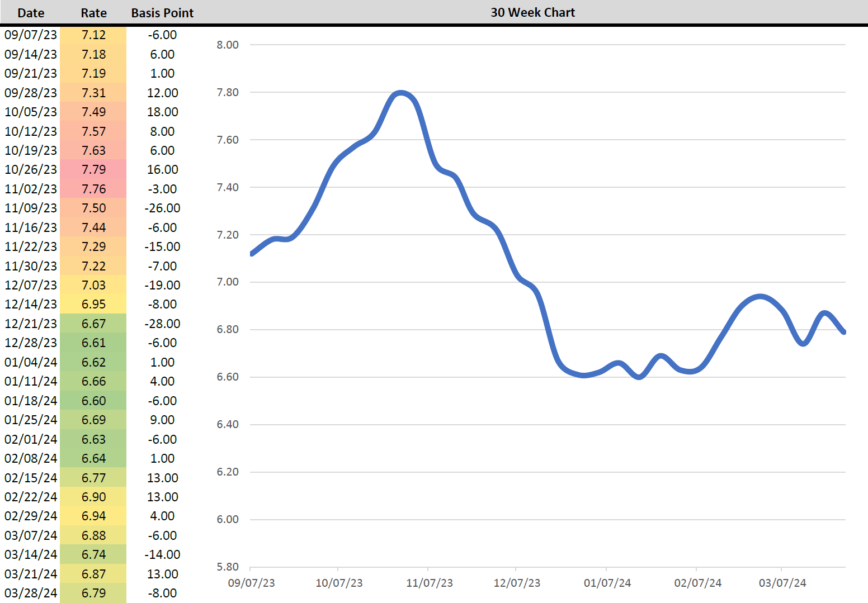
Task: Click the 11/07/23 label on chart x-axis
Action: pyautogui.click(x=429, y=583)
